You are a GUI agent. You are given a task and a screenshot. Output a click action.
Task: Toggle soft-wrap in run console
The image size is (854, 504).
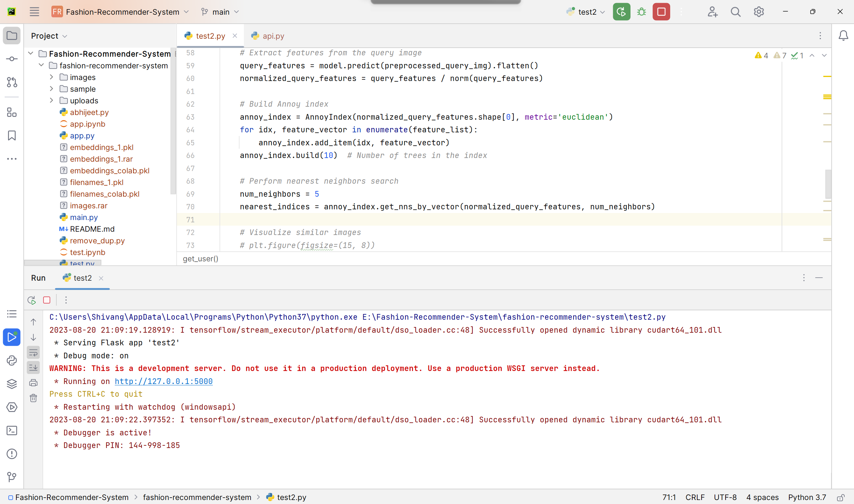[33, 353]
